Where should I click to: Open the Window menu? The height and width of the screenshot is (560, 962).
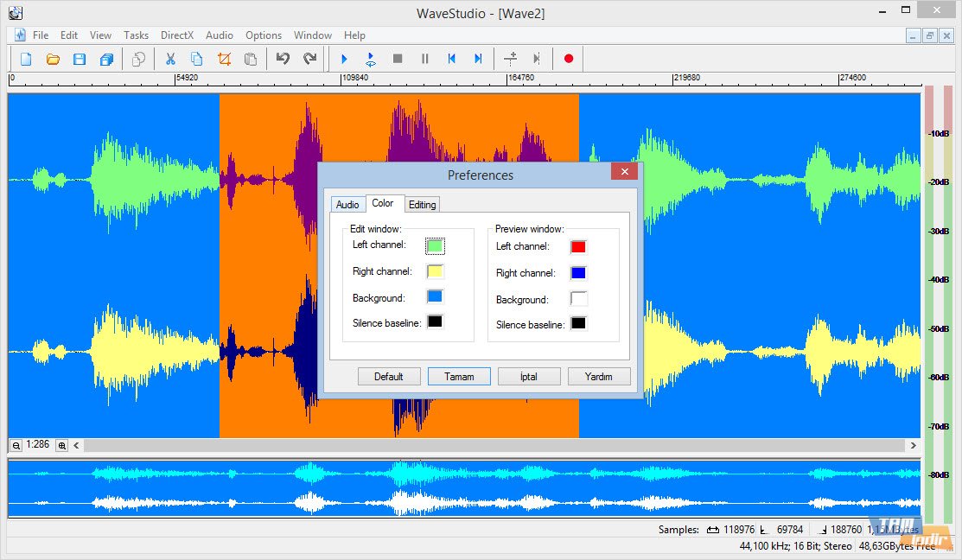coord(312,35)
